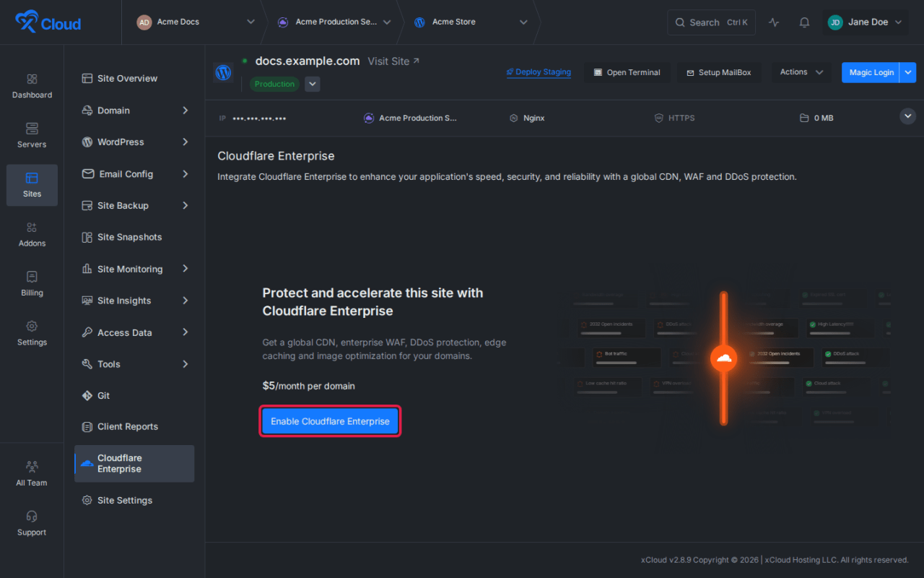Click the Site Settings gear icon
924x578 pixels.
[x=87, y=500]
